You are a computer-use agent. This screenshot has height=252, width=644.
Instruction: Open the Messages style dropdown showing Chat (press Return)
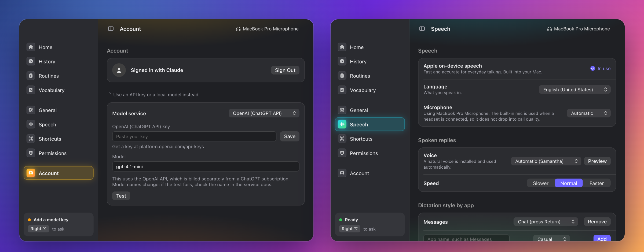pos(546,222)
